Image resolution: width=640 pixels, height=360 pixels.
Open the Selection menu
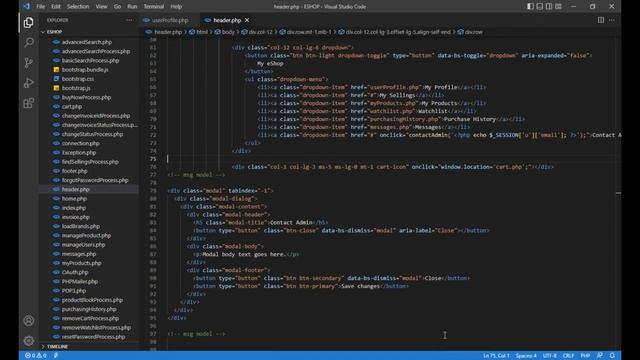point(78,7)
